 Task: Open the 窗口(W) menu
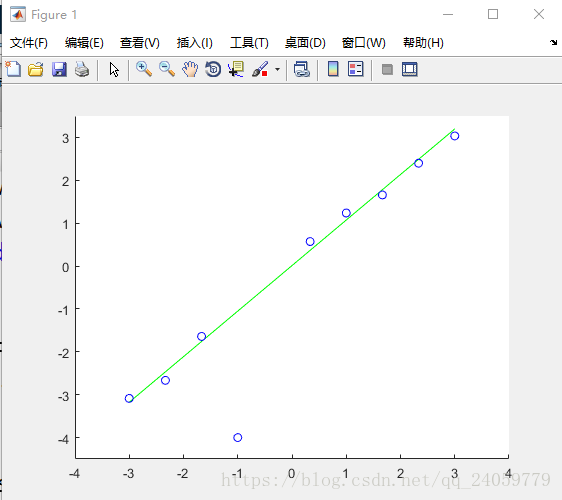[363, 43]
